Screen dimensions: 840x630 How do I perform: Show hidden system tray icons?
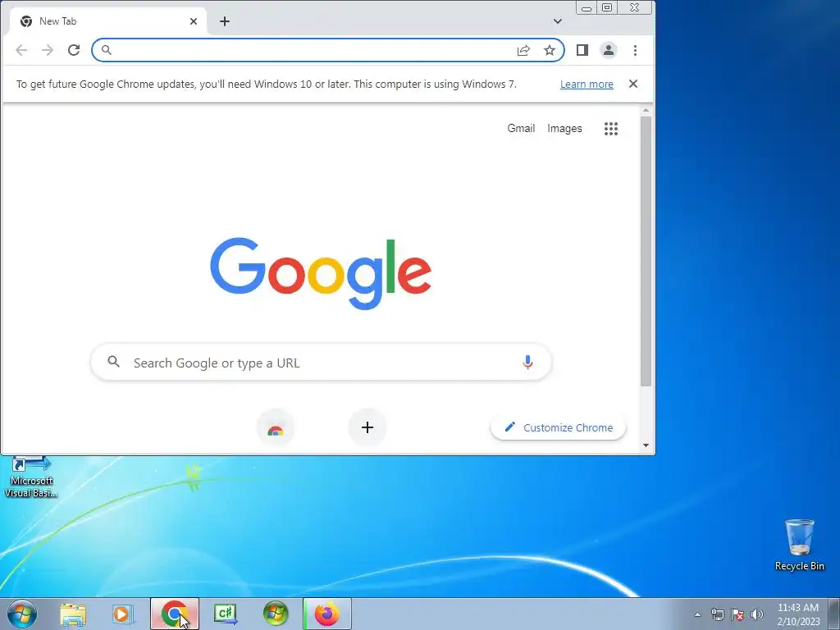(697, 614)
